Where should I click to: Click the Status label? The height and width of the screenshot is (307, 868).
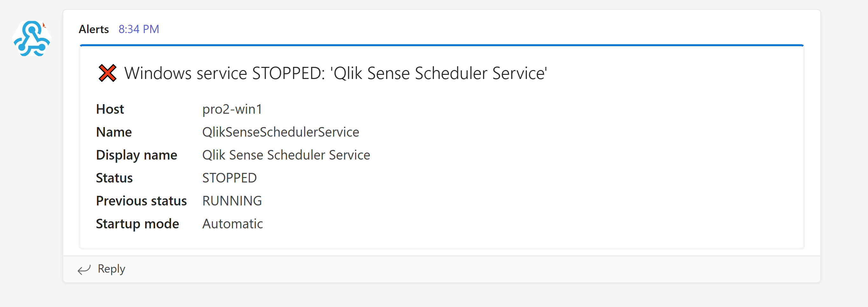coord(114,178)
